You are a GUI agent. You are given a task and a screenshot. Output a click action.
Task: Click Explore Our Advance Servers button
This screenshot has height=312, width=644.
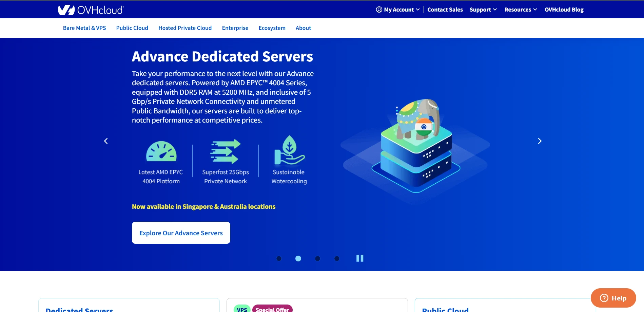tap(181, 233)
